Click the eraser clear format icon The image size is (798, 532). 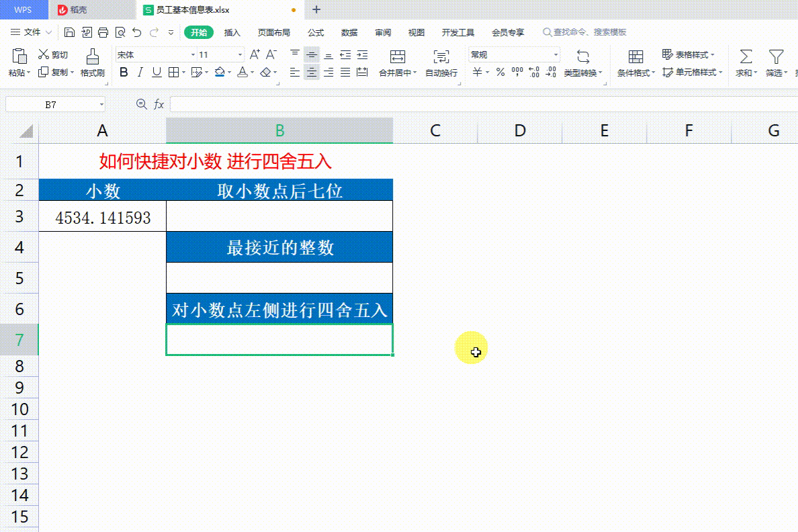point(265,73)
